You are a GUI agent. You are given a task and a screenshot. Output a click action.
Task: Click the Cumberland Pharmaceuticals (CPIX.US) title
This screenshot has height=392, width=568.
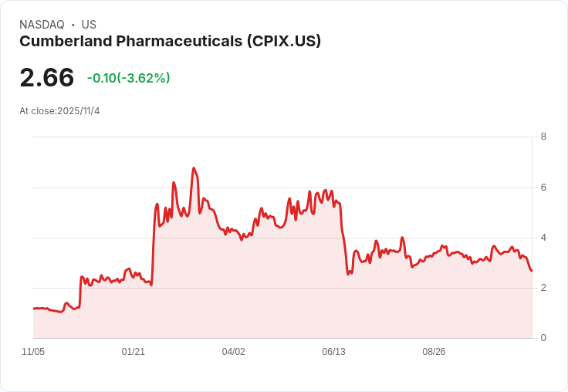pos(171,42)
